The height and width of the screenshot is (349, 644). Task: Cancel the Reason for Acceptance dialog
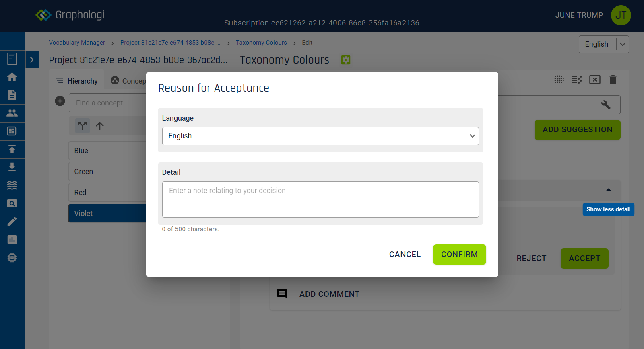point(405,255)
